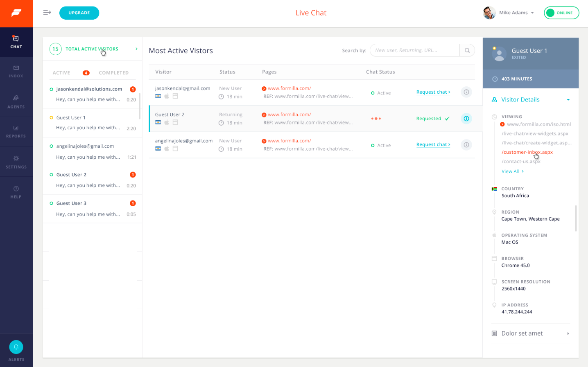Toggle the Online availability status
Screen dimensions: 588x367
pyautogui.click(x=561, y=13)
